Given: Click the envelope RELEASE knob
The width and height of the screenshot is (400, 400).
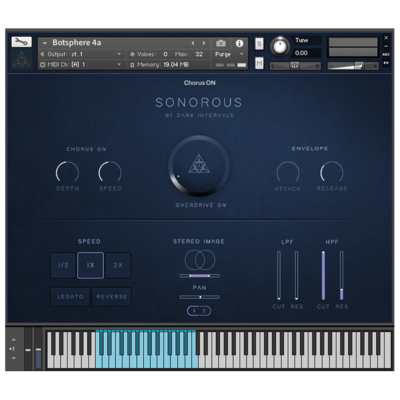Looking at the screenshot, I should pyautogui.click(x=332, y=172).
